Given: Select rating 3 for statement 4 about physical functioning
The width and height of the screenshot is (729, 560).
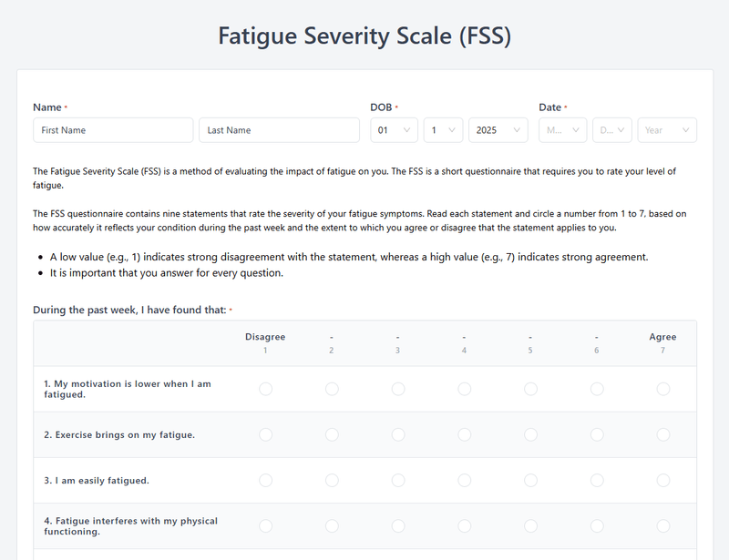Looking at the screenshot, I should pyautogui.click(x=398, y=526).
